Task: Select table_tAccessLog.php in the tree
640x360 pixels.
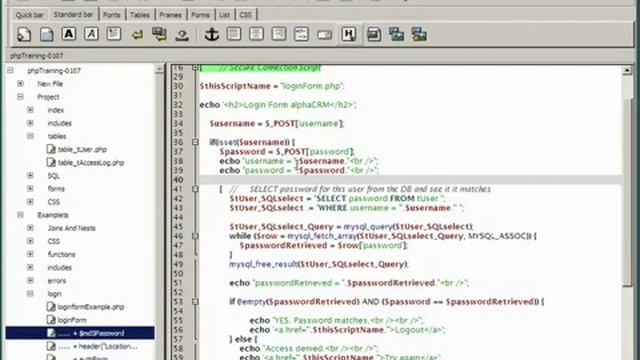Action: click(x=91, y=162)
